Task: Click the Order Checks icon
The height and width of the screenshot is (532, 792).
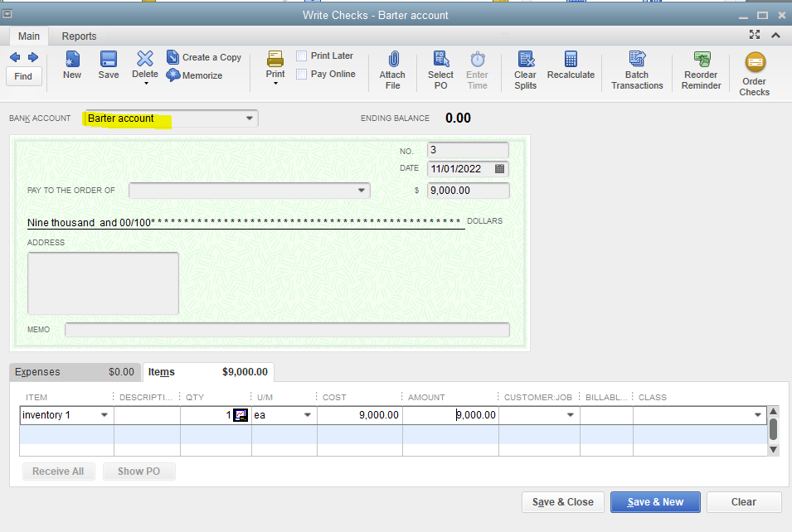Action: tap(756, 63)
